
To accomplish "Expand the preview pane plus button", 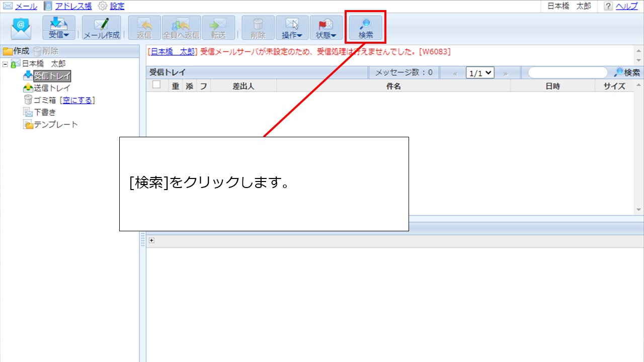I will pos(151,240).
